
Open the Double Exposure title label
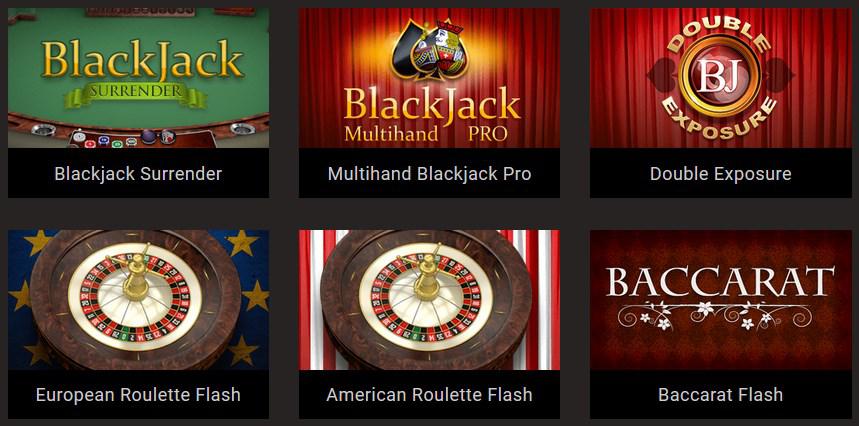click(720, 174)
